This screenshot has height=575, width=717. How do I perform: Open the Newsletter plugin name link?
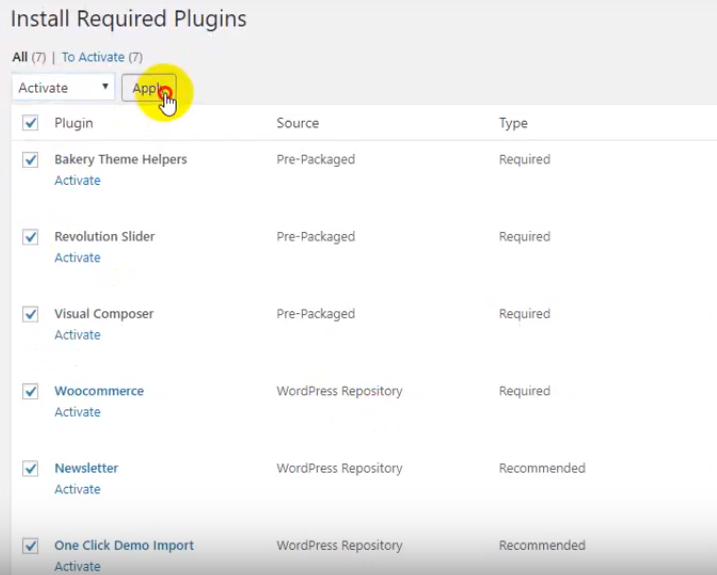pyautogui.click(x=86, y=468)
